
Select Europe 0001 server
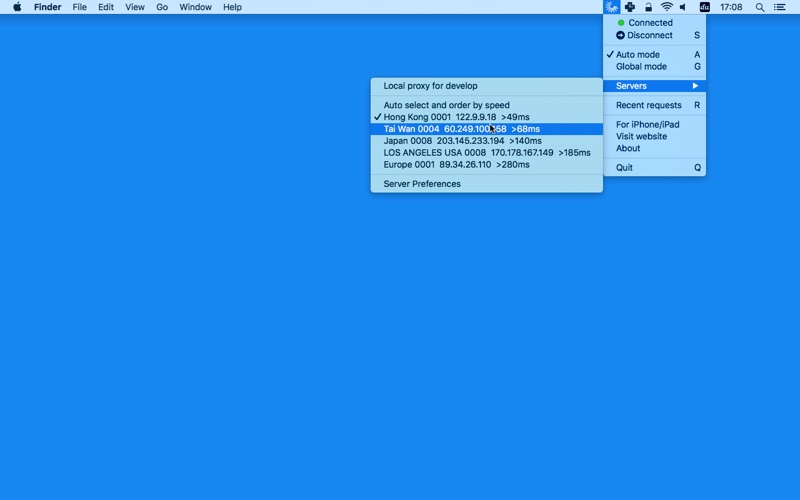click(x=487, y=165)
